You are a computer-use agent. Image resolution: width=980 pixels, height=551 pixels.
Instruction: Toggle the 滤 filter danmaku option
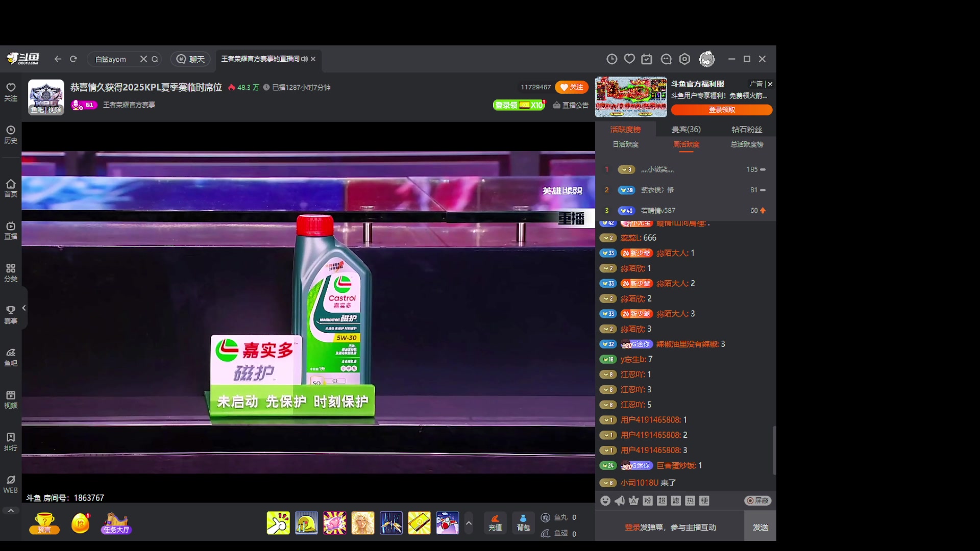pos(676,501)
